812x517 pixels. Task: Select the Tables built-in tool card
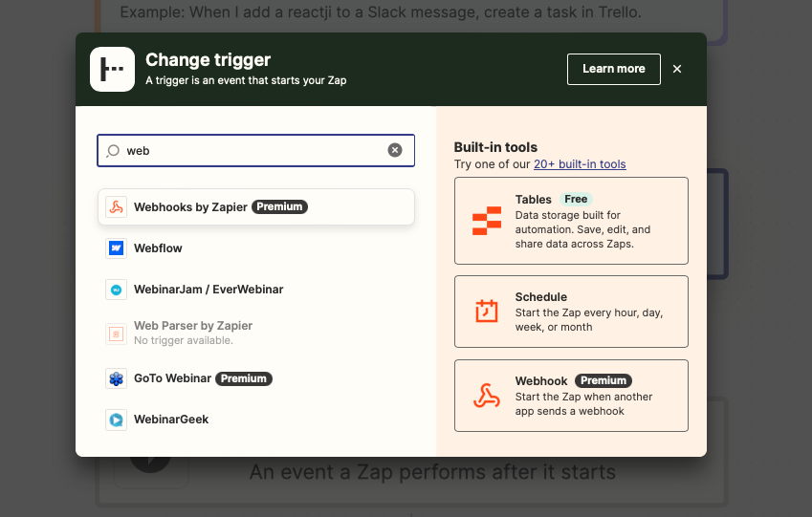pos(571,221)
